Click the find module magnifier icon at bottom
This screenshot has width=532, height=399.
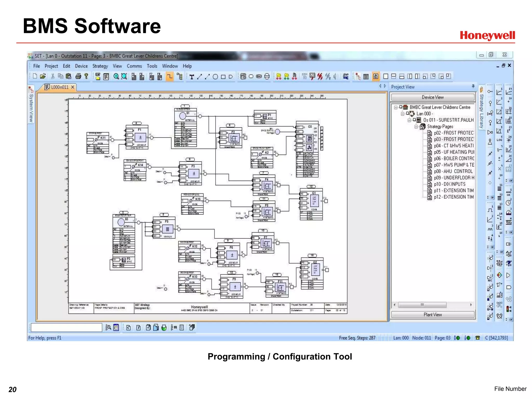108,328
